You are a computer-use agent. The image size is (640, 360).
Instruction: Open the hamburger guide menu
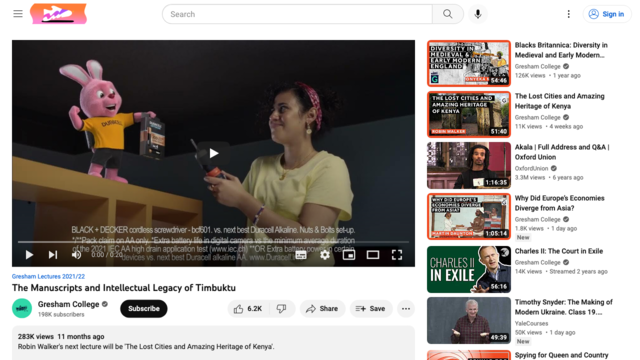pos(18,14)
